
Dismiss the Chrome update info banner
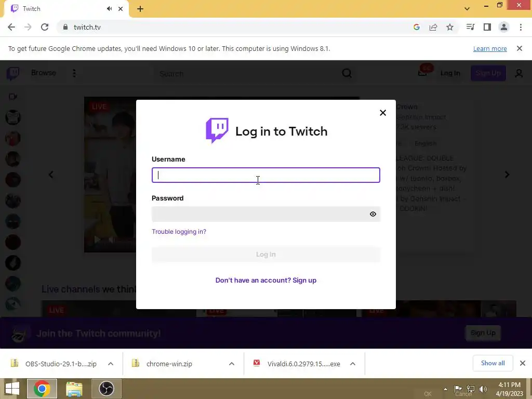(520, 48)
